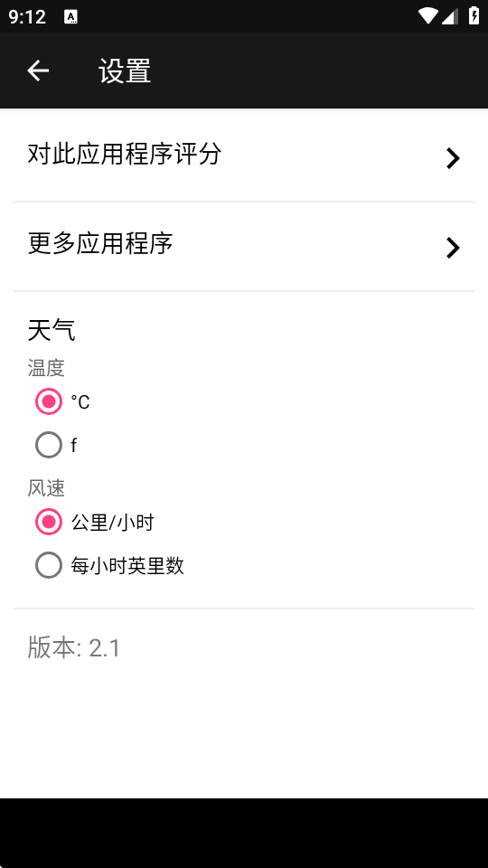Tap the °C label text
Viewport: 488px width, 868px height.
click(x=80, y=401)
